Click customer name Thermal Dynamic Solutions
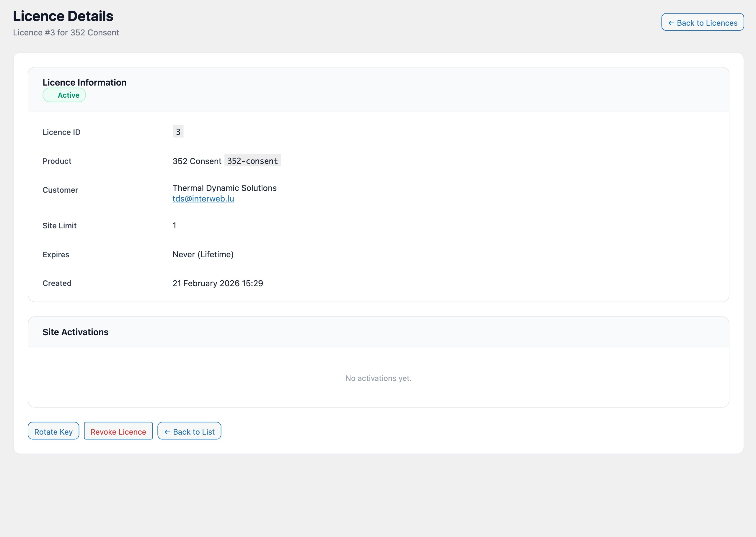Screen dimensions: 756x537 224,188
